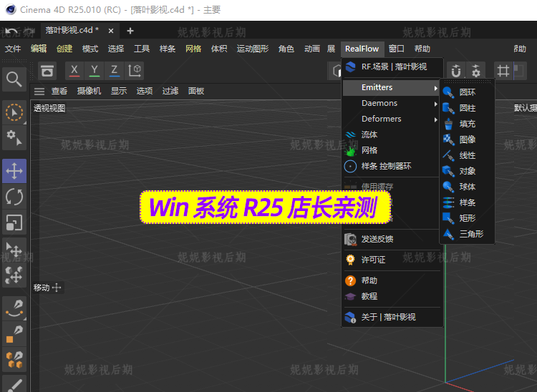Choose the 球体 emitter

click(467, 187)
